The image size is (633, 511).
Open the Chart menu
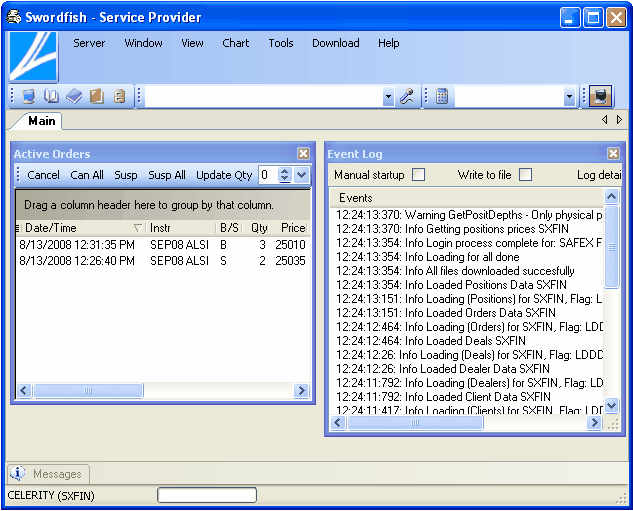coord(236,43)
